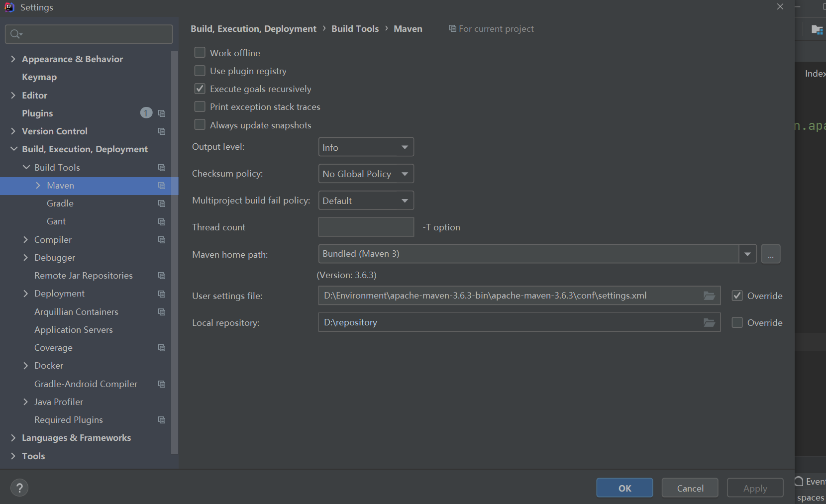Select Gradle settings page

[x=60, y=203]
